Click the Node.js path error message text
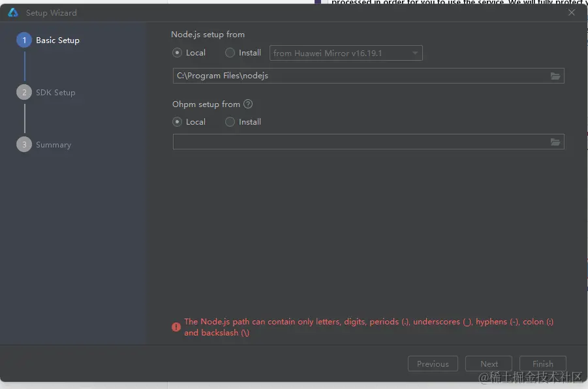The width and height of the screenshot is (588, 389). coord(369,327)
